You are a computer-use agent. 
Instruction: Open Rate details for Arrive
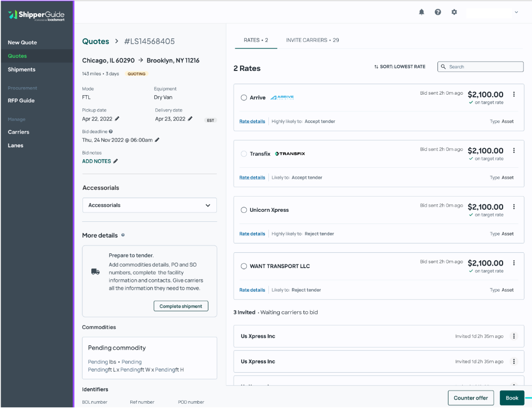click(252, 121)
